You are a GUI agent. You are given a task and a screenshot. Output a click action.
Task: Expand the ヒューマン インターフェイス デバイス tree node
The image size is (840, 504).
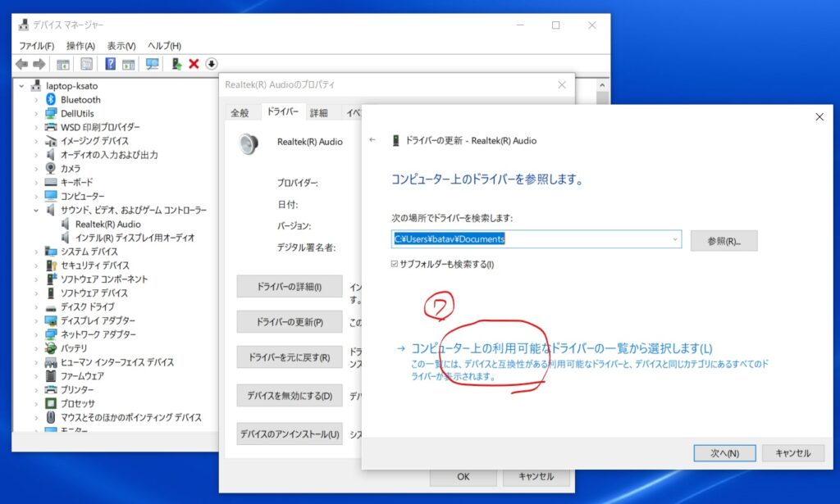[36, 362]
